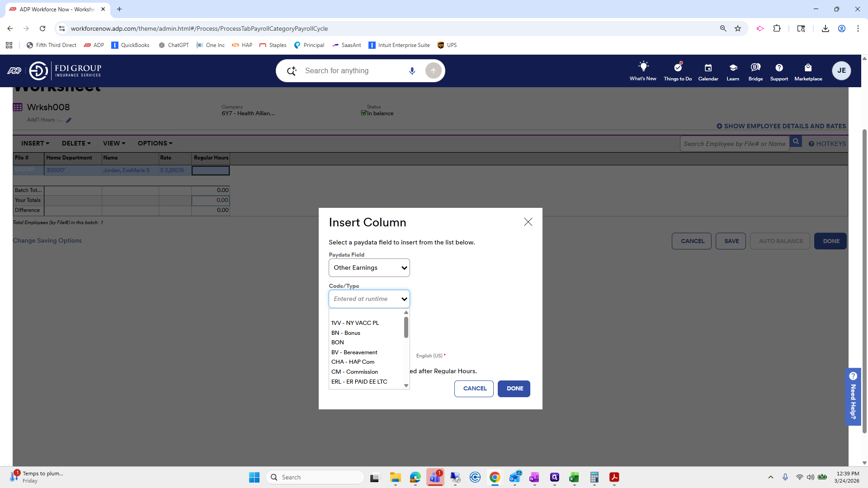Click the Support question mark icon

778,68
